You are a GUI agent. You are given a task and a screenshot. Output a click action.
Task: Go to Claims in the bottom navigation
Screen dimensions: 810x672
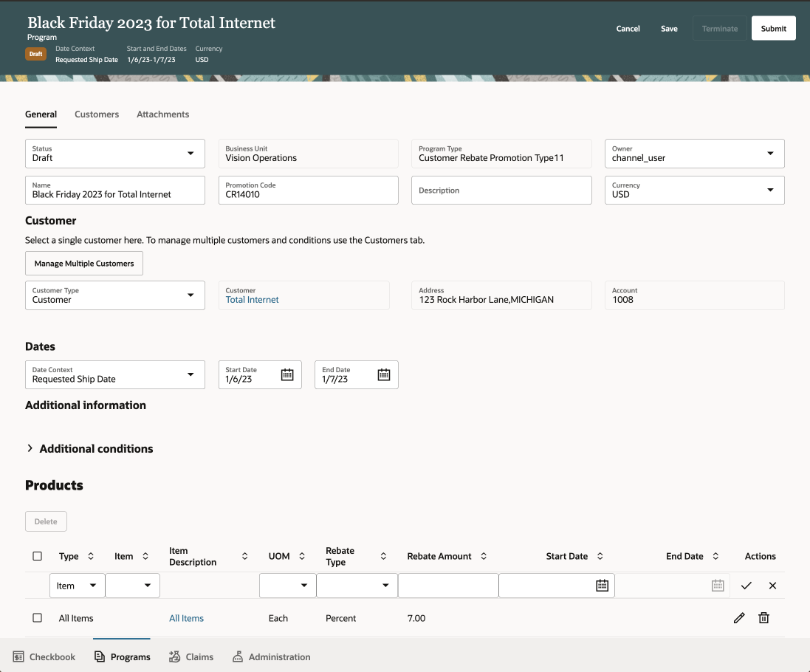191,656
